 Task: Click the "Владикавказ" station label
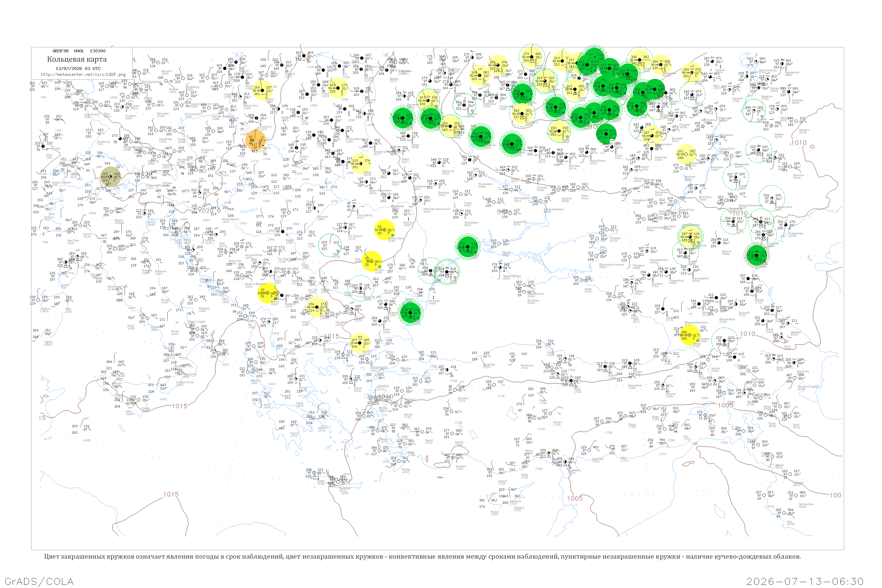point(728,319)
